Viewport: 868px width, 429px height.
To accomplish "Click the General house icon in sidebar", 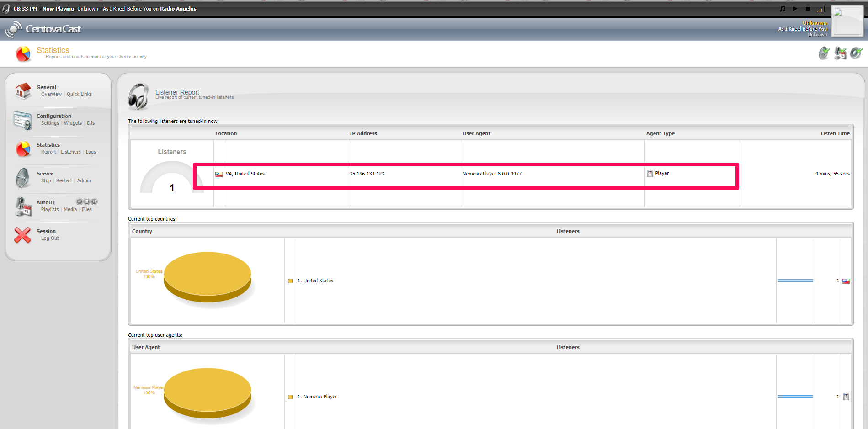I will (x=23, y=91).
